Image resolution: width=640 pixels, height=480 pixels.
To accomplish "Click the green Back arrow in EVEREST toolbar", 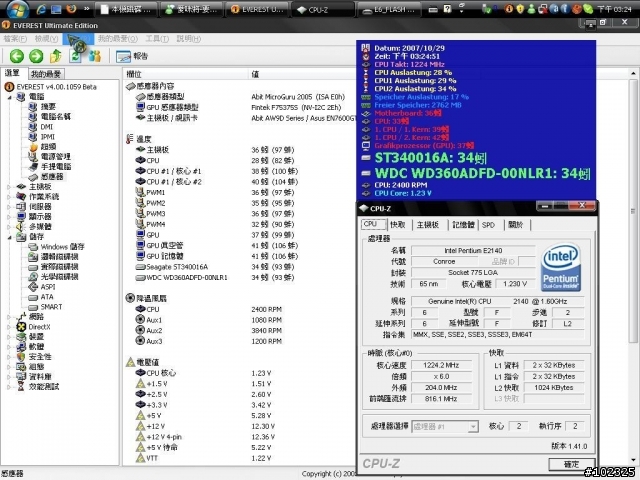I will point(17,56).
